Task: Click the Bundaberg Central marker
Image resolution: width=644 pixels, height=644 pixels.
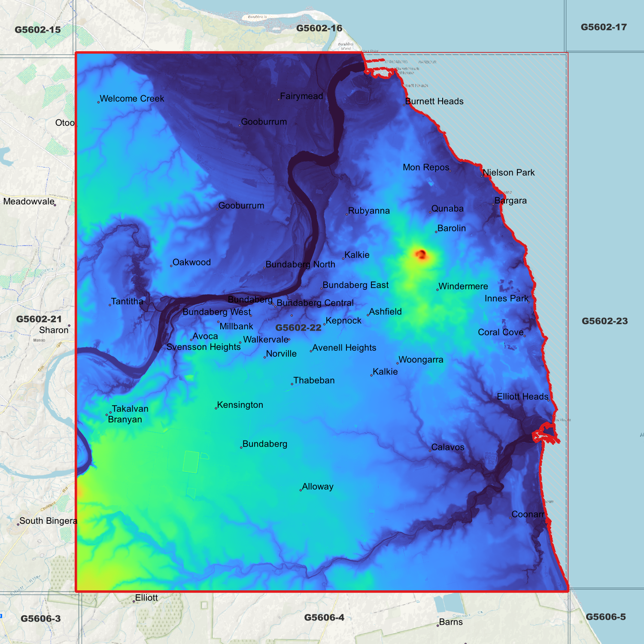Action: 275,305
